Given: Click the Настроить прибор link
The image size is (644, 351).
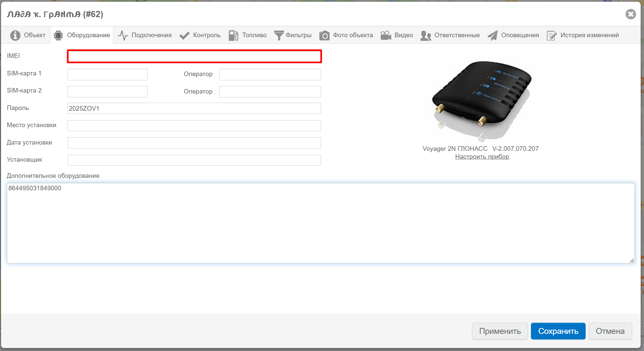Looking at the screenshot, I should point(482,157).
